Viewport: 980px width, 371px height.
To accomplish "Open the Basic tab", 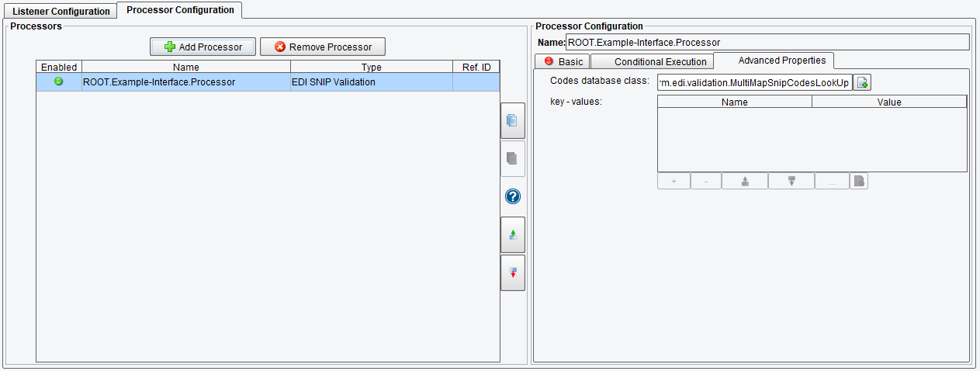I will point(563,61).
